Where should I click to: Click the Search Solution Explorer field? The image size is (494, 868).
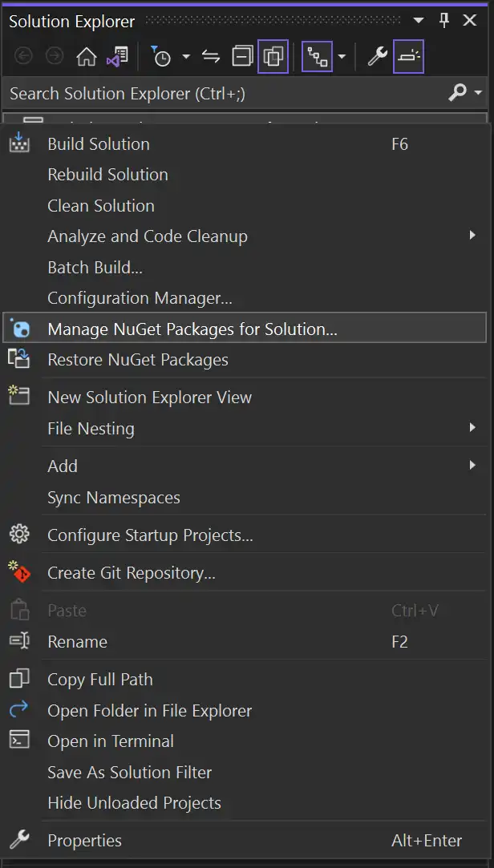(x=200, y=92)
